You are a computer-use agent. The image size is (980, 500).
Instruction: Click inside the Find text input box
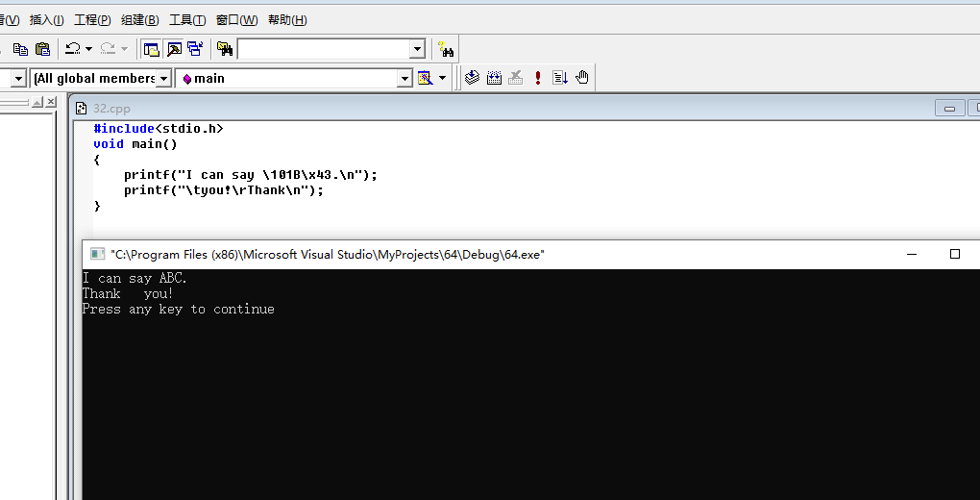324,49
